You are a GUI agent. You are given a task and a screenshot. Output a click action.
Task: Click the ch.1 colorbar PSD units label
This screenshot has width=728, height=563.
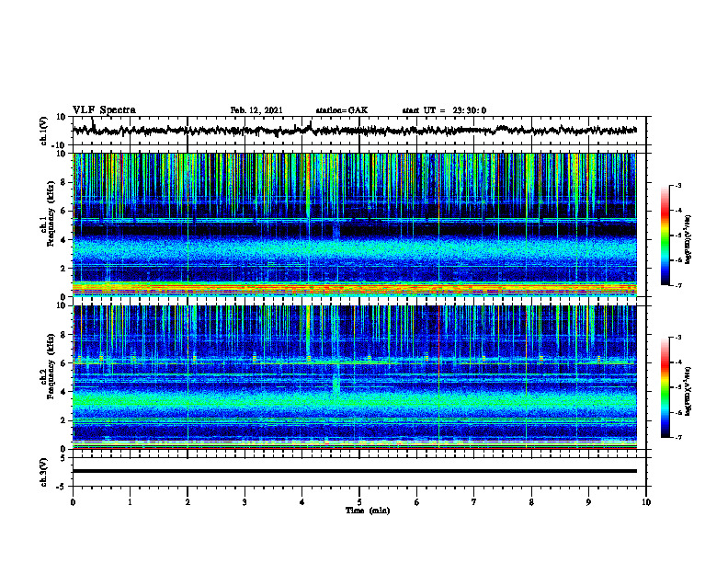tap(688, 239)
